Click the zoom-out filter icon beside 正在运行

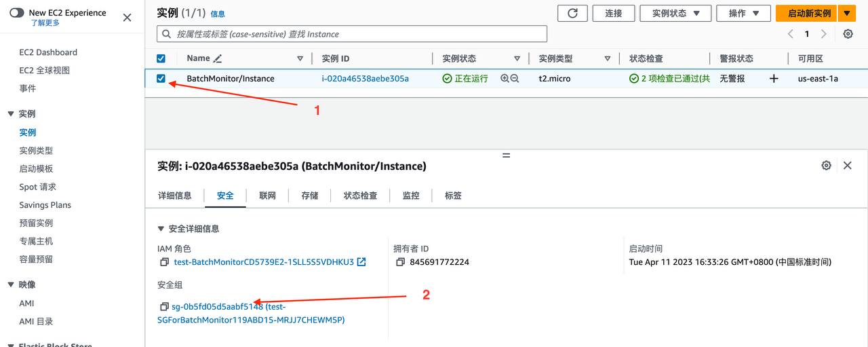point(515,79)
